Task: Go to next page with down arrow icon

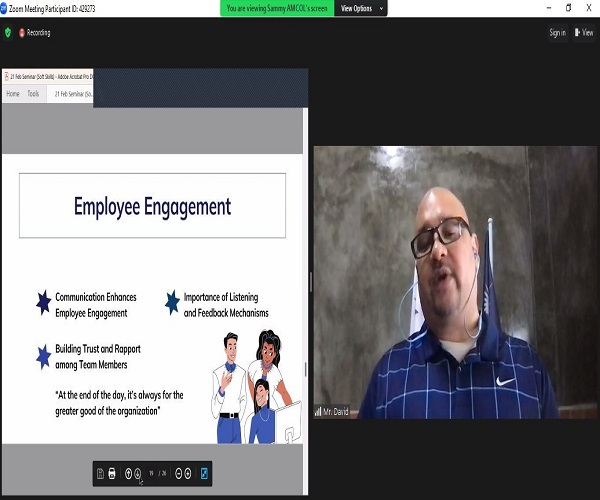Action: point(138,474)
